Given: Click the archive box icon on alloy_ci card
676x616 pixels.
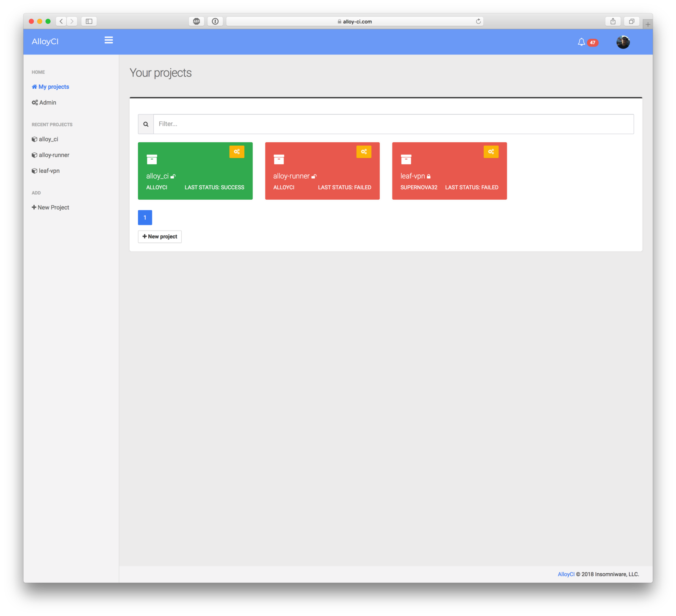Looking at the screenshot, I should (x=152, y=159).
